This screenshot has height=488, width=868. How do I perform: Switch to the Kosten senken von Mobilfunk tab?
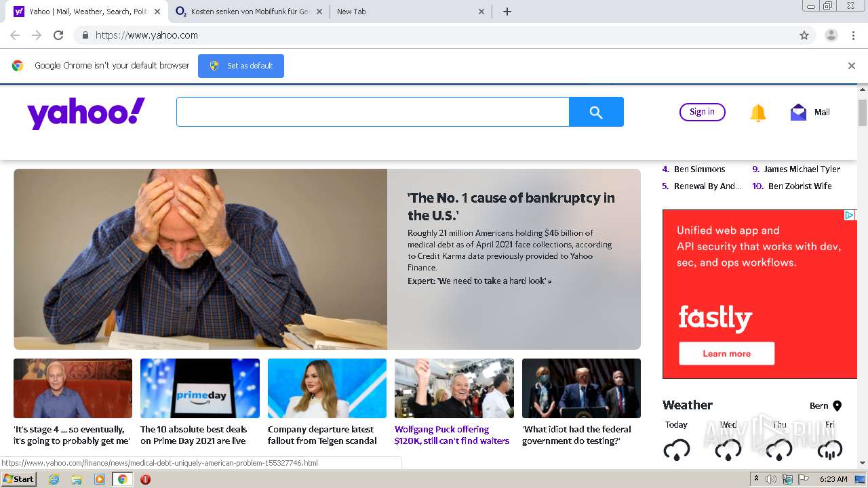click(248, 12)
